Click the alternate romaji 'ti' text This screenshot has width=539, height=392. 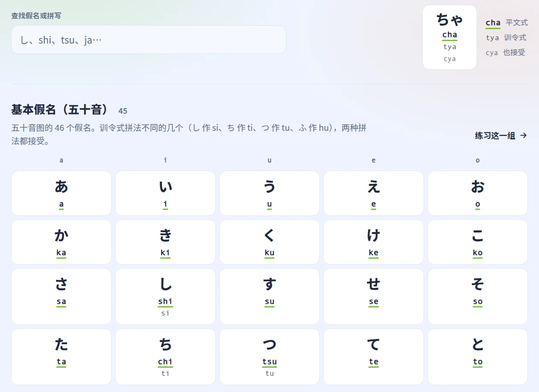(165, 373)
